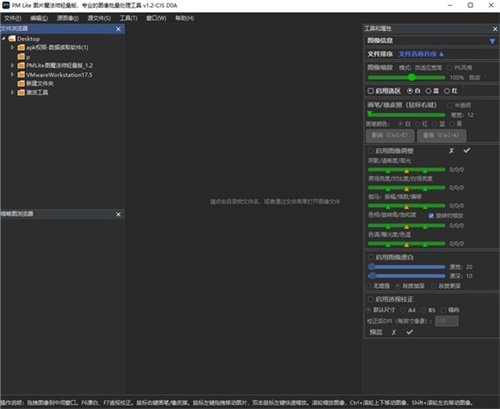Click the VMwareWorkstation17.5 folder icon
Screen dimensions: 500x409
pos(21,74)
